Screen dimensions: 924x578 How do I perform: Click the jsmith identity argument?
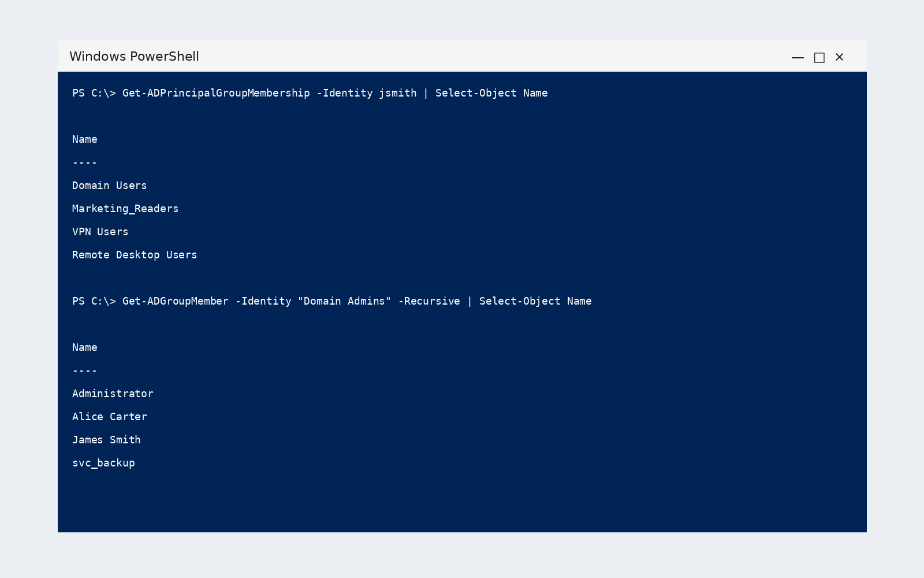click(x=398, y=93)
